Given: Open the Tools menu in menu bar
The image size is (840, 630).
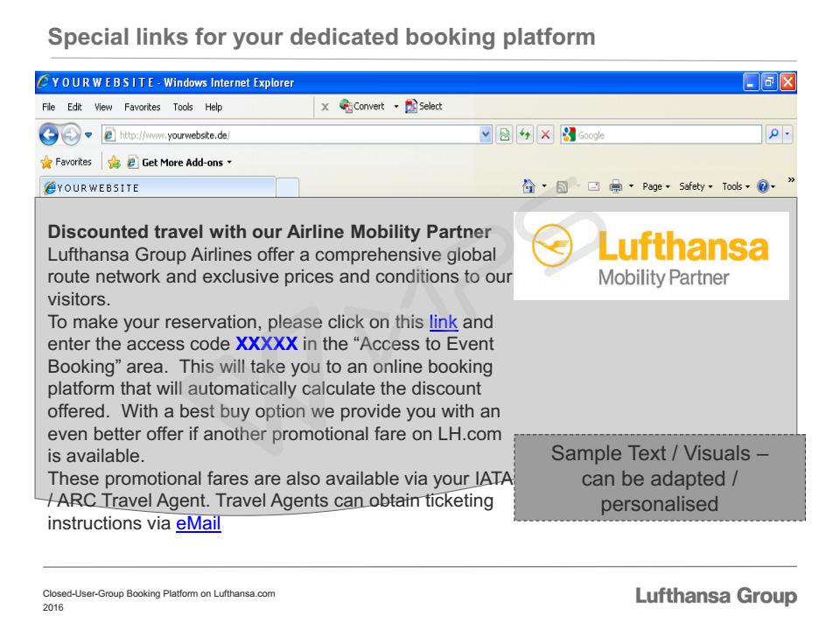Looking at the screenshot, I should coord(183,107).
